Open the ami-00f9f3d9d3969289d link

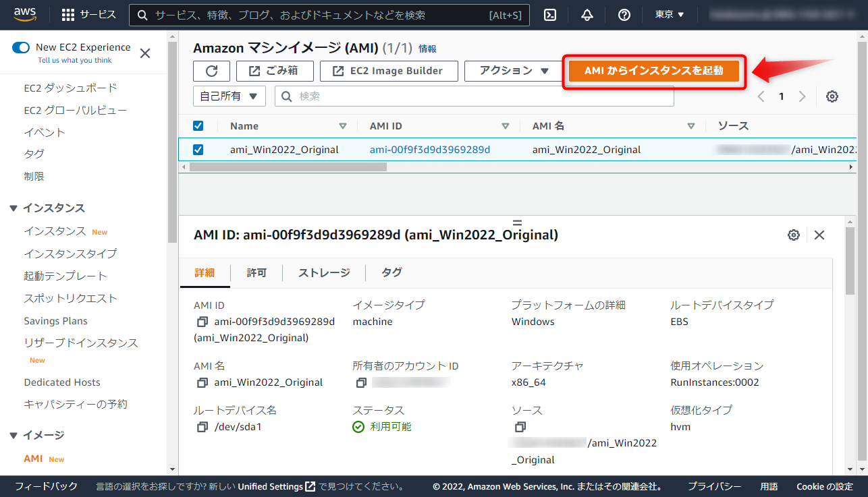(430, 150)
